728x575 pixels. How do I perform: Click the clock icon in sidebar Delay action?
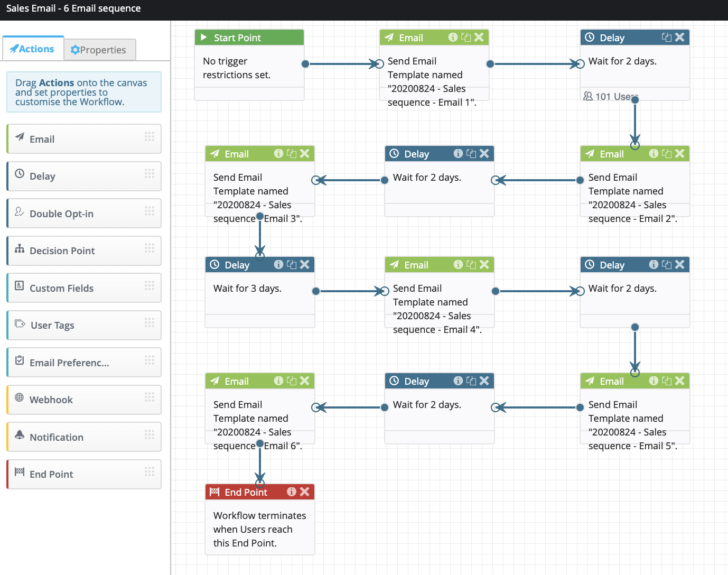20,173
